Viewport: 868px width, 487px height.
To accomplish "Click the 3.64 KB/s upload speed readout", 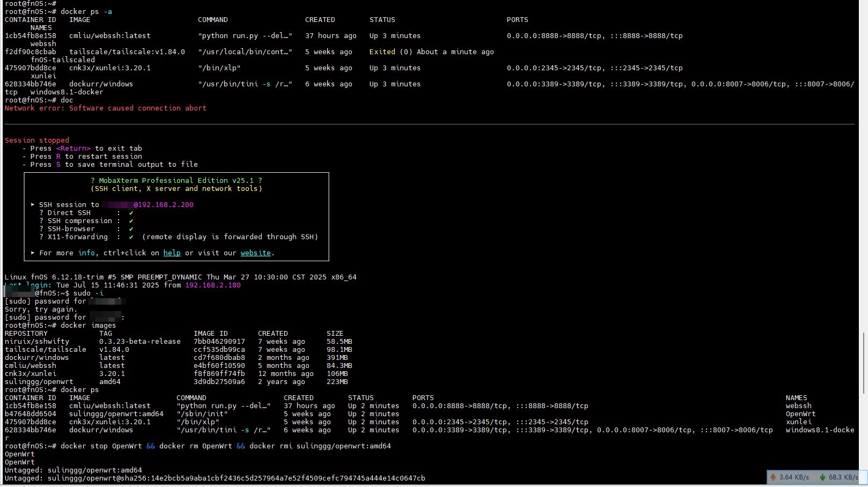I will click(x=794, y=477).
